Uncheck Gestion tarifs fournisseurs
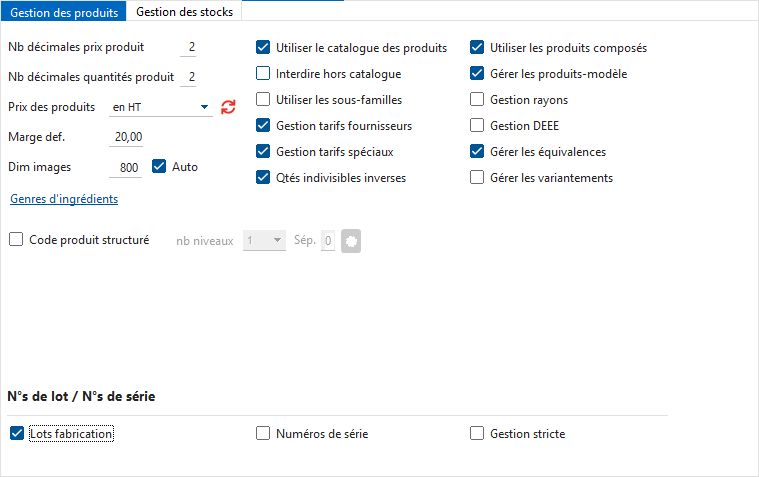The image size is (759, 477). click(x=263, y=126)
